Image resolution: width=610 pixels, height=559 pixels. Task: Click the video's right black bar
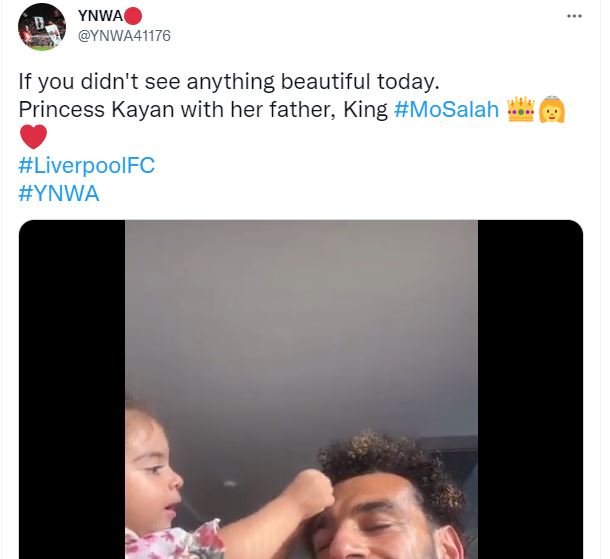[x=530, y=390]
